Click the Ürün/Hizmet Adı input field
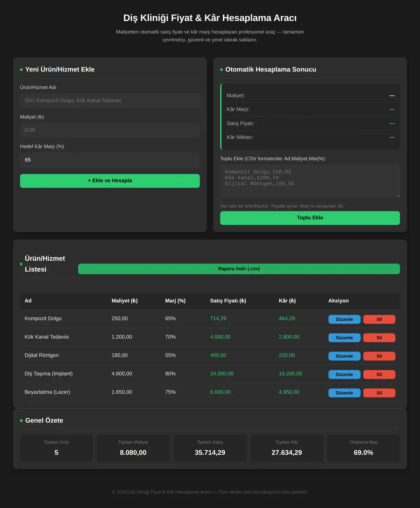 pyautogui.click(x=110, y=101)
